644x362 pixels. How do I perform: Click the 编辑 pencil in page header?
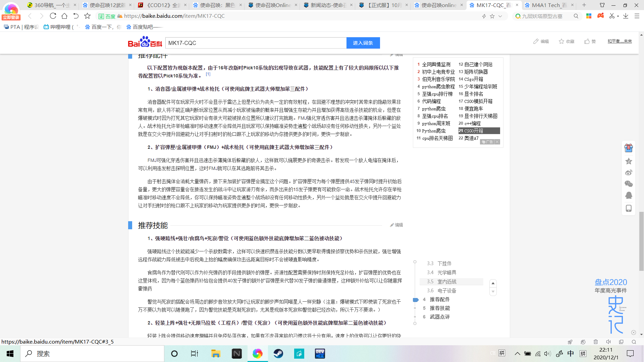pyautogui.click(x=541, y=41)
